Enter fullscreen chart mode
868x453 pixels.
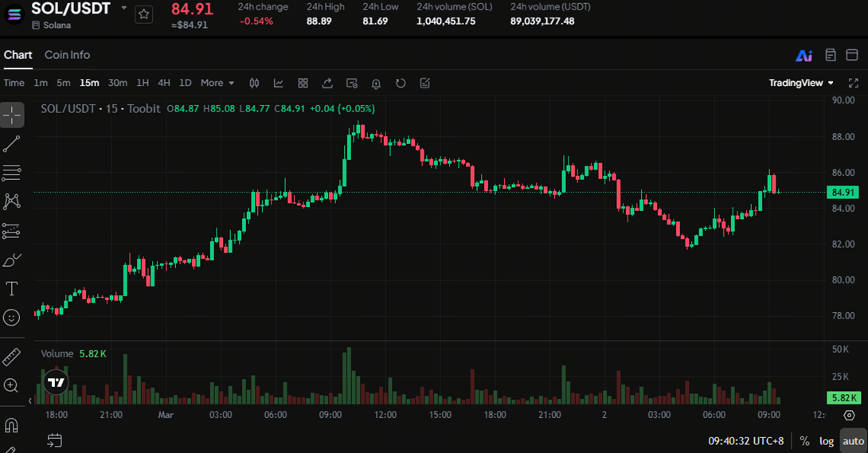tap(854, 83)
